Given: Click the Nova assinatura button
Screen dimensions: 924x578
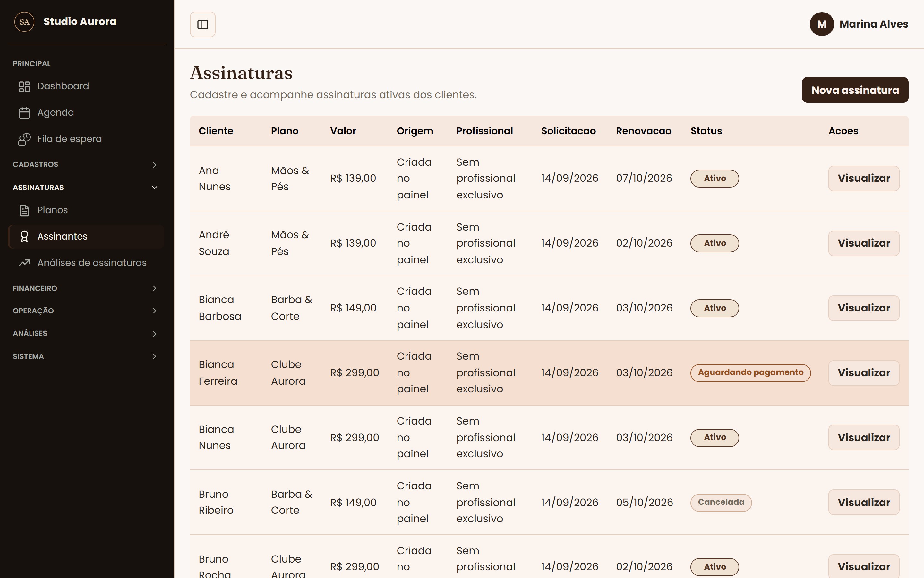Looking at the screenshot, I should point(855,90).
